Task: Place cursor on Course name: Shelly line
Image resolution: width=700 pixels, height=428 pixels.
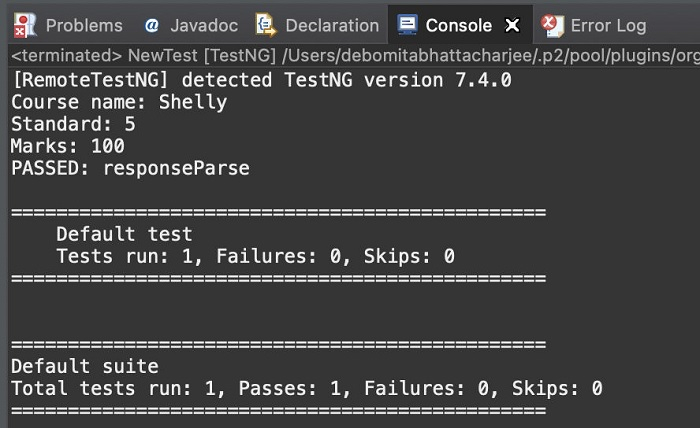Action: point(119,102)
